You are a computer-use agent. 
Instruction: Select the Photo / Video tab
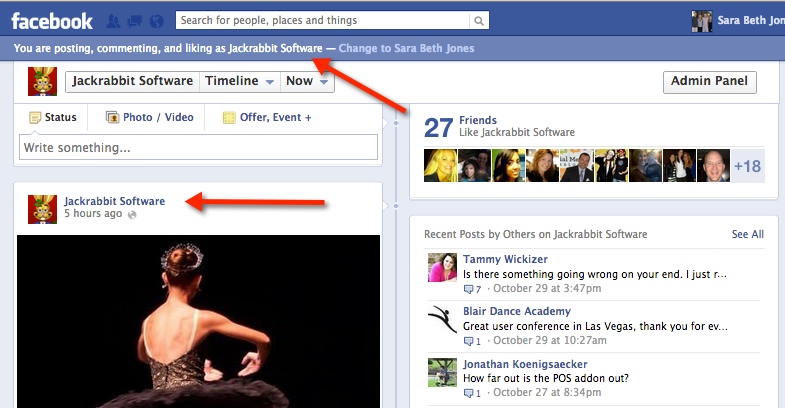click(x=150, y=117)
